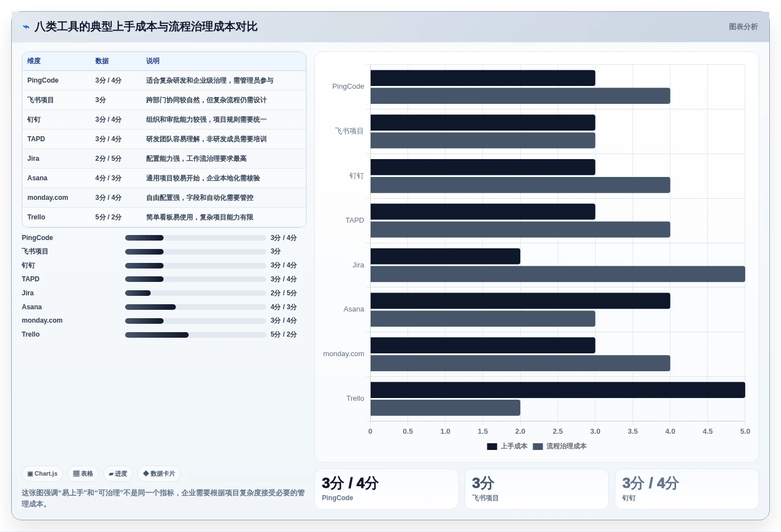The height and width of the screenshot is (532, 781).
Task: Click the Trello 流程治理成本 chart bar
Action: click(445, 408)
